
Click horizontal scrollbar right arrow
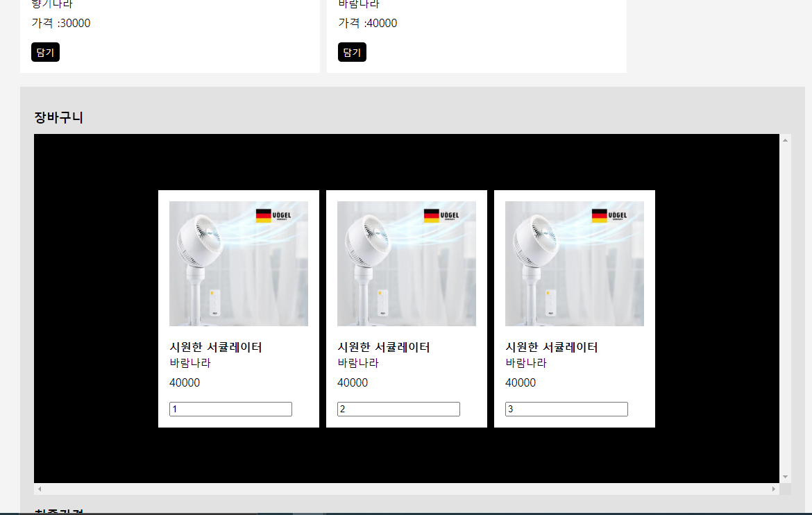(774, 489)
